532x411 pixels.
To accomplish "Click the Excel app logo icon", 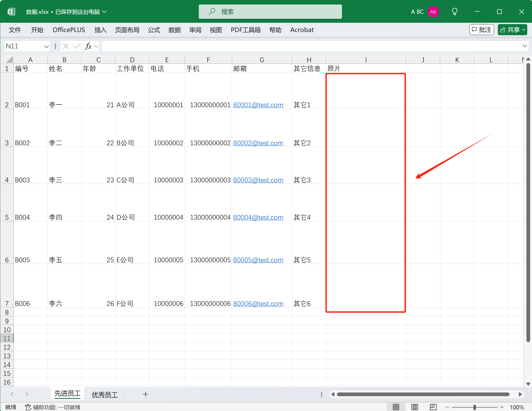I will point(11,12).
